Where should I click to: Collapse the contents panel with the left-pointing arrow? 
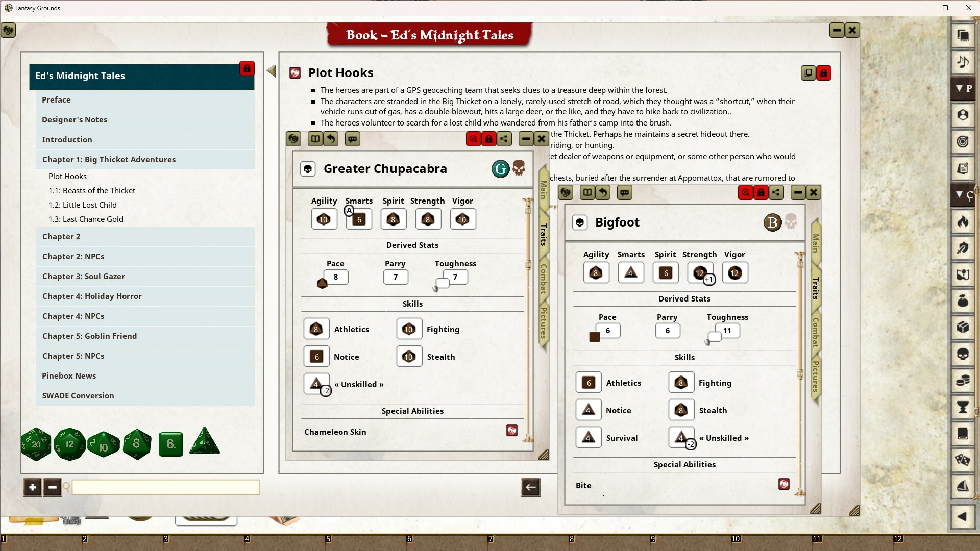click(271, 71)
